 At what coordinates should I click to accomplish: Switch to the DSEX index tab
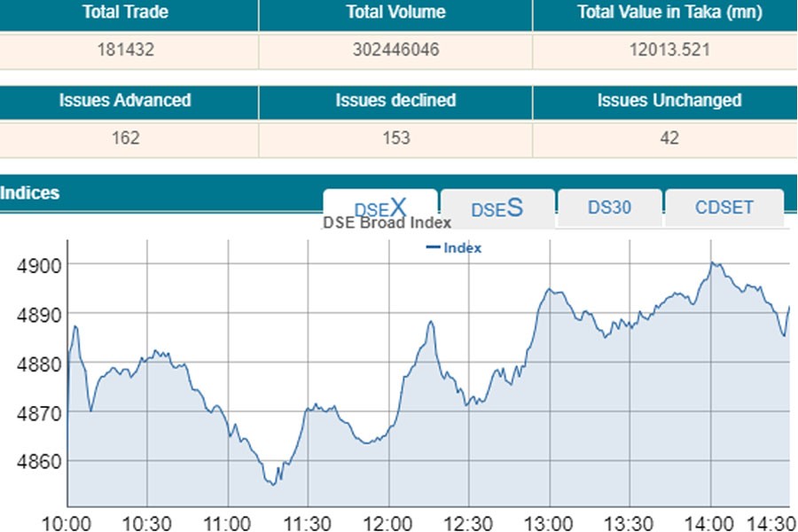[x=379, y=208]
